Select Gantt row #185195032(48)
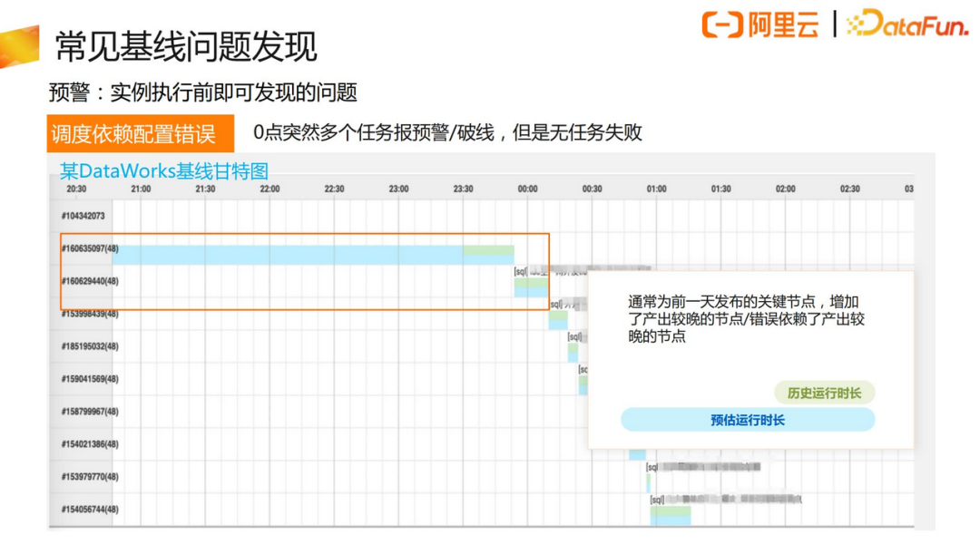This screenshot has height=544, width=980. coord(89,346)
